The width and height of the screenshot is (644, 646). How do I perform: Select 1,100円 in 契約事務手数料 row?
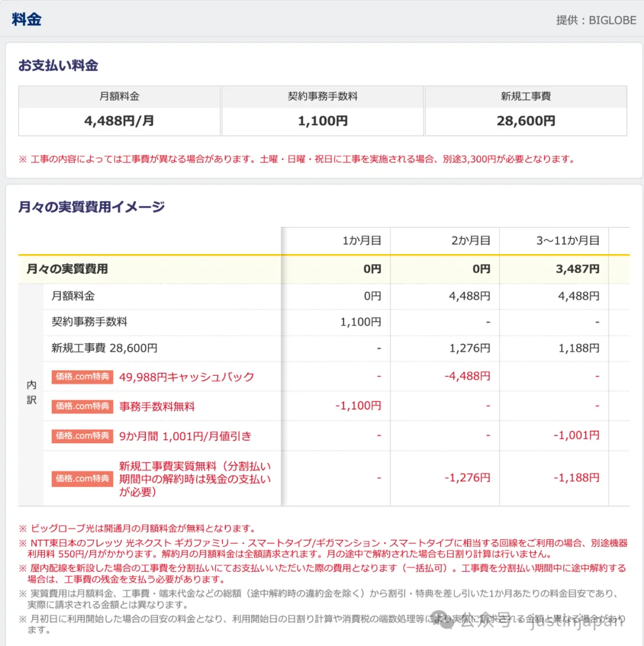coord(361,322)
